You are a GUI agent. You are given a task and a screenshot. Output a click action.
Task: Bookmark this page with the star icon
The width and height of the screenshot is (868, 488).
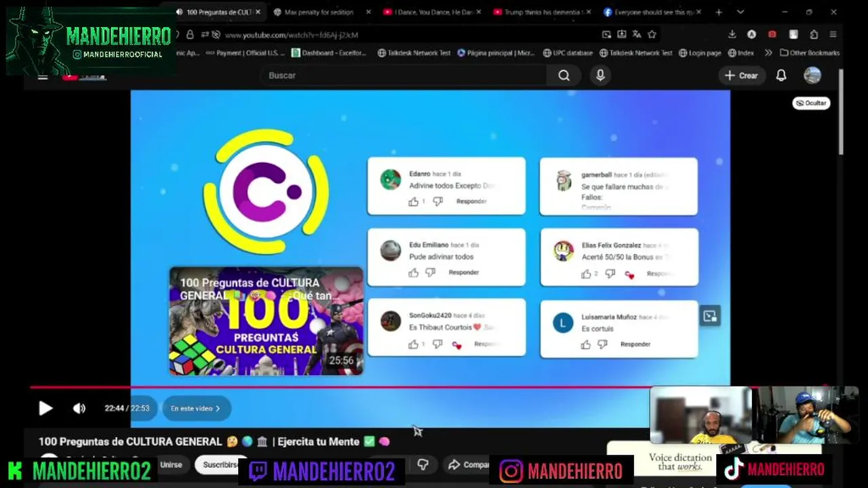pyautogui.click(x=652, y=35)
